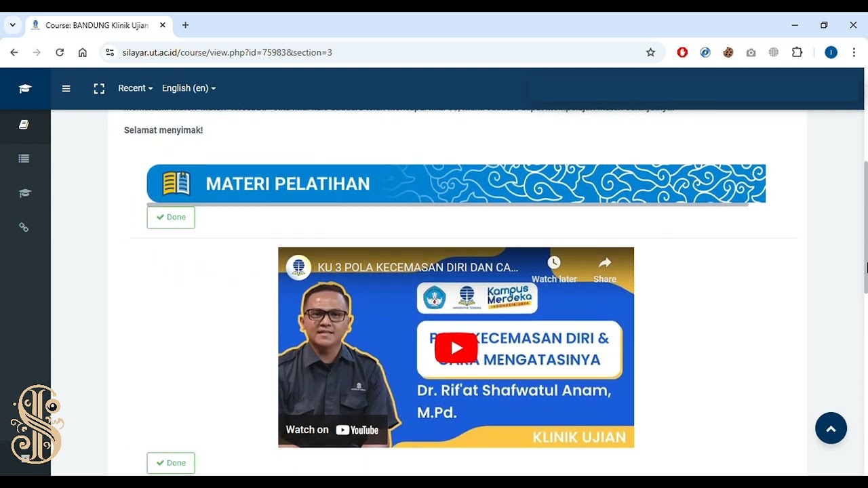Open the video title KU 3 POLA KECEMASAN

pos(418,267)
